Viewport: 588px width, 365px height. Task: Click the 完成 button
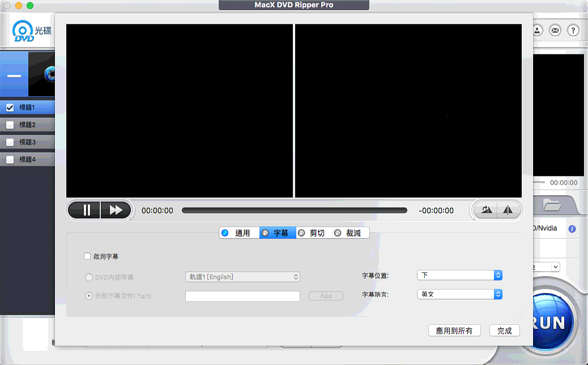pos(505,330)
